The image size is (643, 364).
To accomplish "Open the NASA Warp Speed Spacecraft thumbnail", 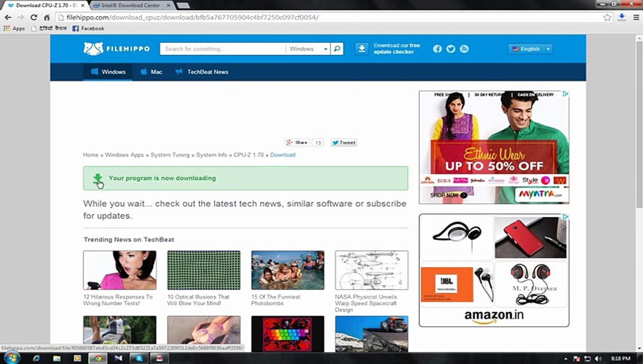I will [x=372, y=270].
